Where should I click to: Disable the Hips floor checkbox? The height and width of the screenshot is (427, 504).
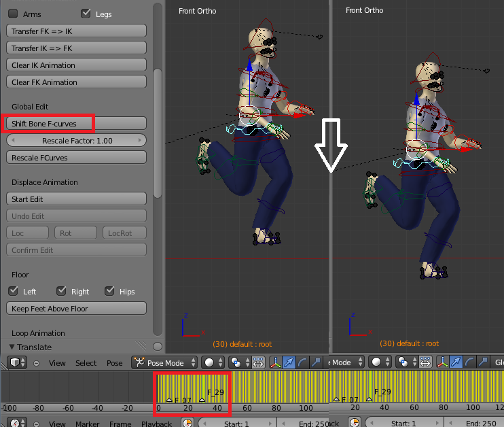[x=109, y=291]
